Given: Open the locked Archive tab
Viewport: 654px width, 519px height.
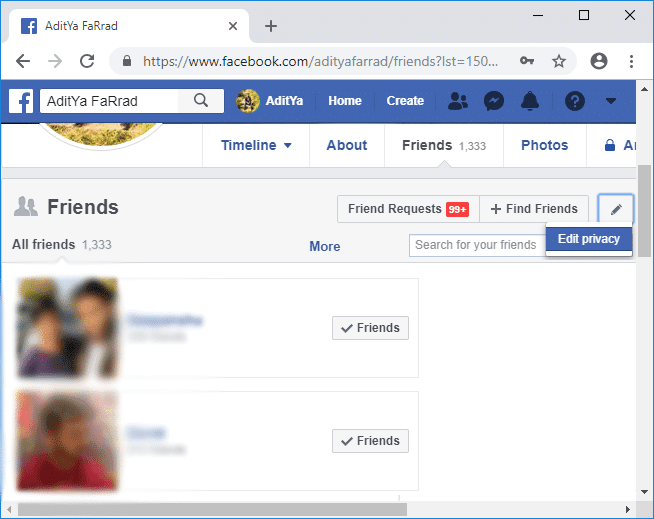Looking at the screenshot, I should (619, 145).
